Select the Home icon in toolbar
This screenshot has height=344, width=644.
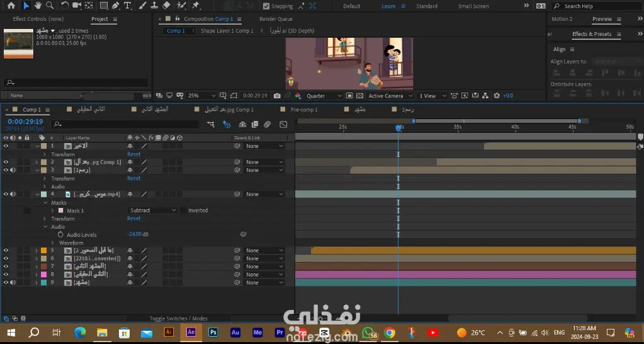point(11,5)
